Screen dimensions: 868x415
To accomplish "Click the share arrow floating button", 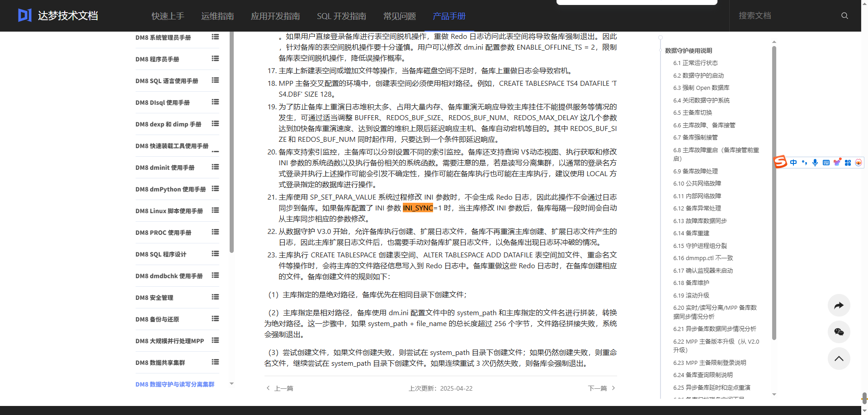I will pos(839,305).
